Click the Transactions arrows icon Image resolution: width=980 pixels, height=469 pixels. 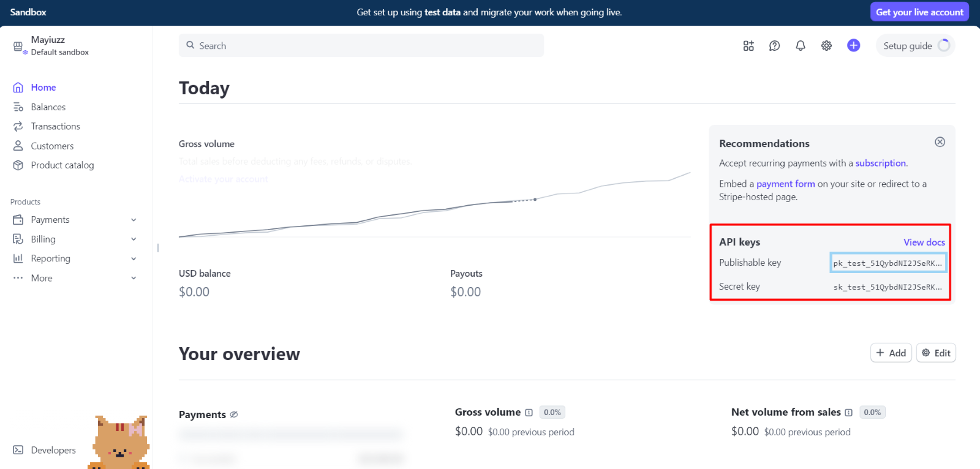[18, 127]
